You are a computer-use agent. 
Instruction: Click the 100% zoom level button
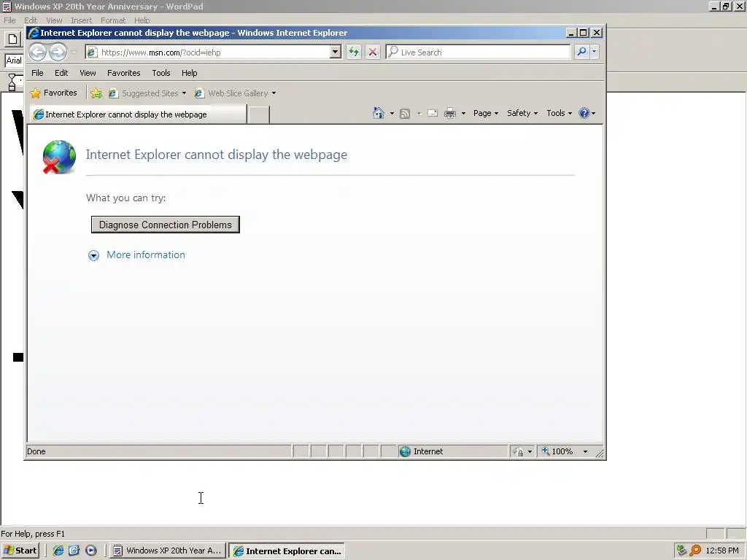coord(558,451)
